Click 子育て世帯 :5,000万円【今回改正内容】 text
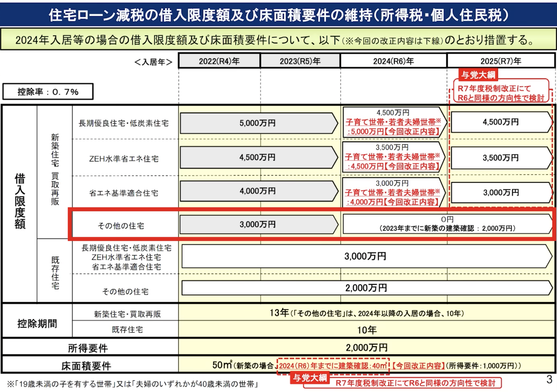 coord(393,127)
